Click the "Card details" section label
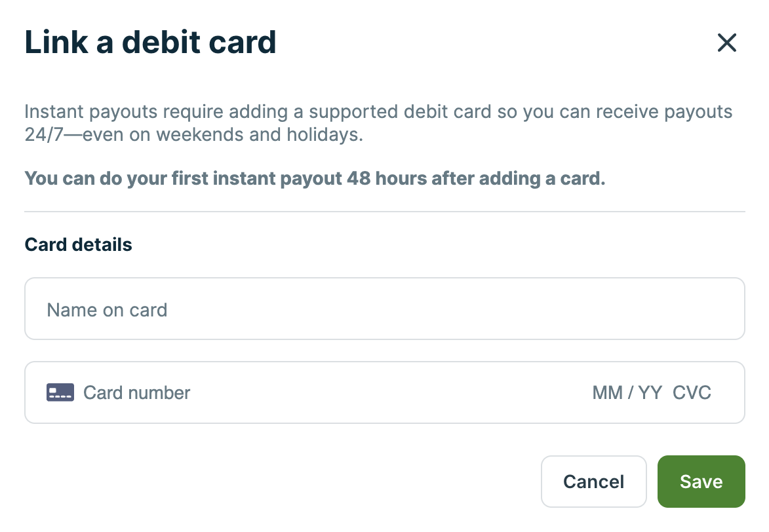 tap(78, 244)
